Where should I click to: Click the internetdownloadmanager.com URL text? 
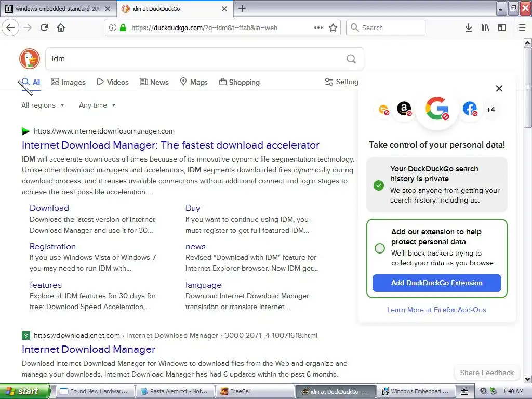tap(104, 131)
